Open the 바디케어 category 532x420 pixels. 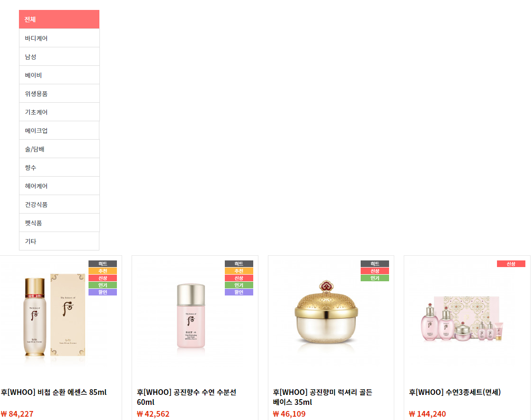[59, 38]
